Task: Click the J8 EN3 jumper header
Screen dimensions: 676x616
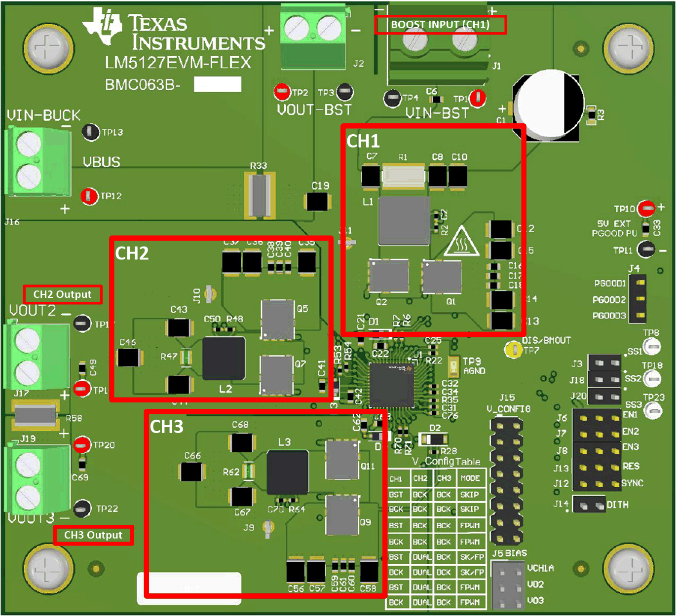Action: (x=597, y=450)
